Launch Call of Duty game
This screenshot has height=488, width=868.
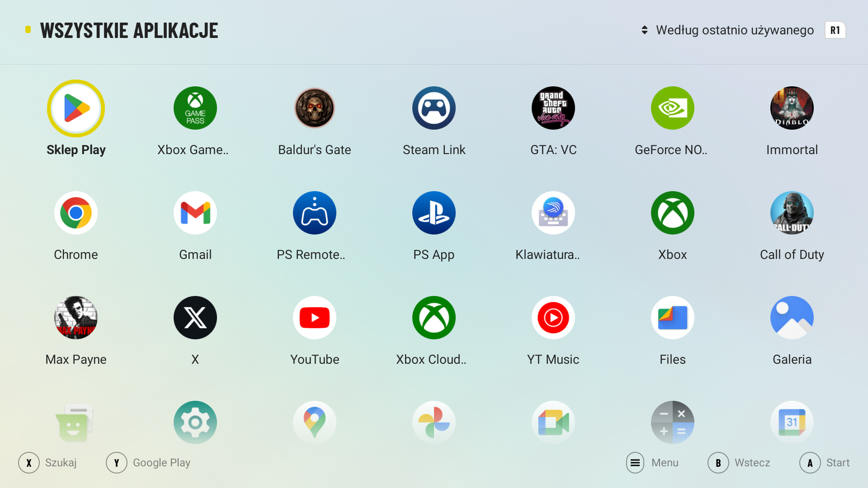[792, 213]
